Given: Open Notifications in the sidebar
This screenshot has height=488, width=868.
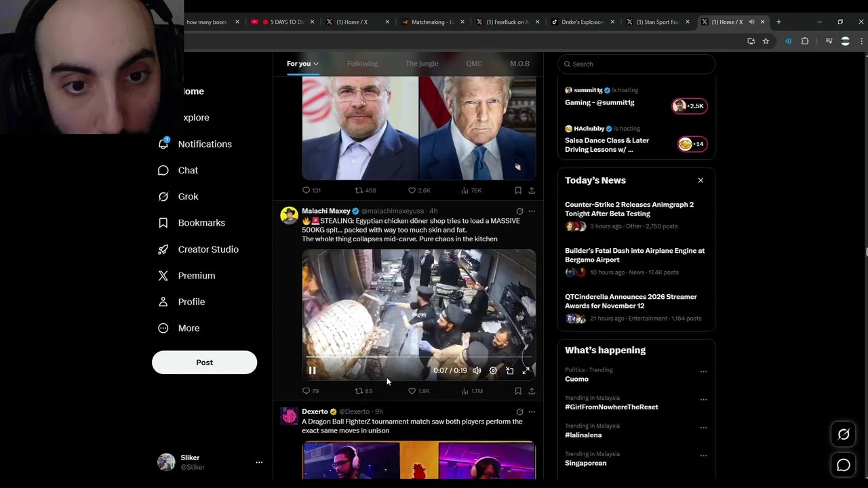Looking at the screenshot, I should pyautogui.click(x=195, y=144).
